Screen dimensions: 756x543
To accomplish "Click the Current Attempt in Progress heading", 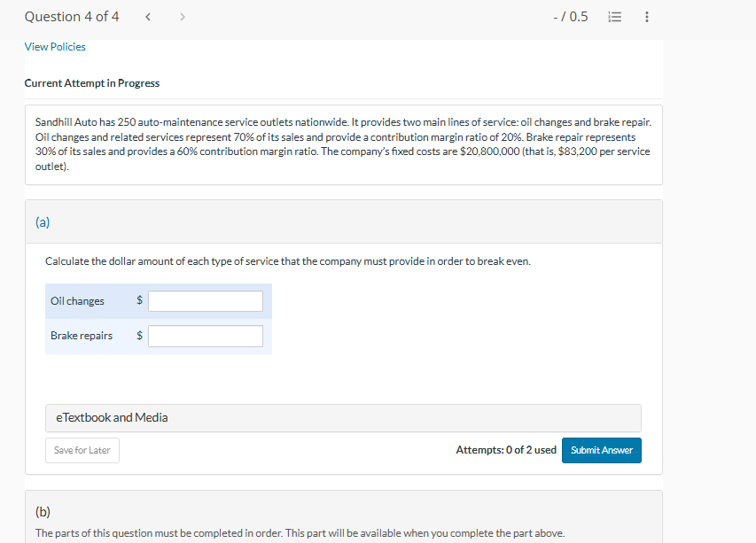I will click(92, 83).
